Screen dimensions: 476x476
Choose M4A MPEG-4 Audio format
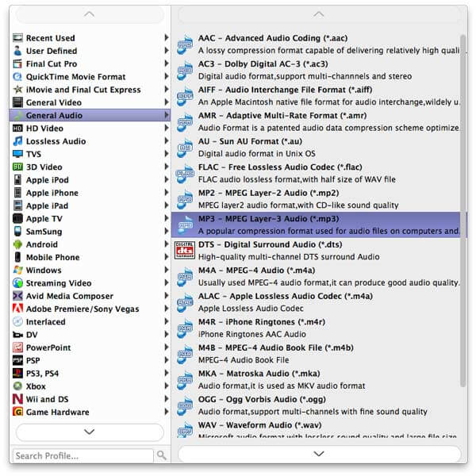(316, 277)
